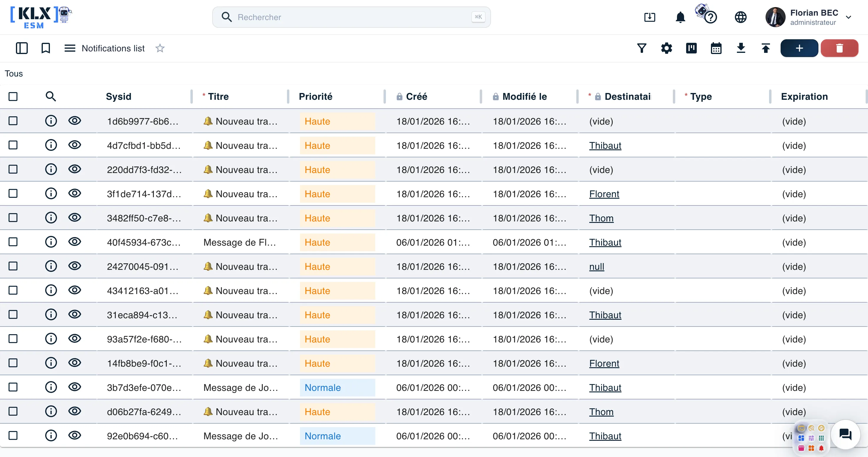Open Thom link in row d06b27fa-6249
This screenshot has height=457, width=868.
point(601,412)
